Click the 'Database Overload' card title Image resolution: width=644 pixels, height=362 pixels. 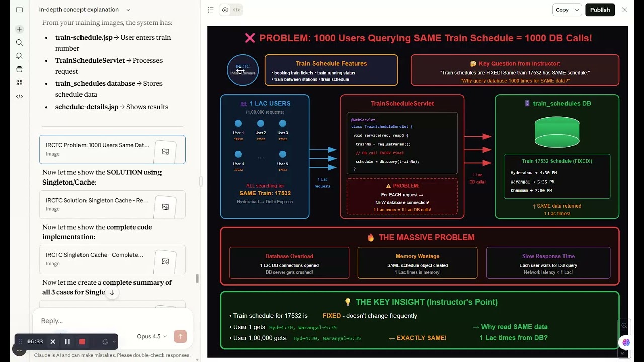289,256
